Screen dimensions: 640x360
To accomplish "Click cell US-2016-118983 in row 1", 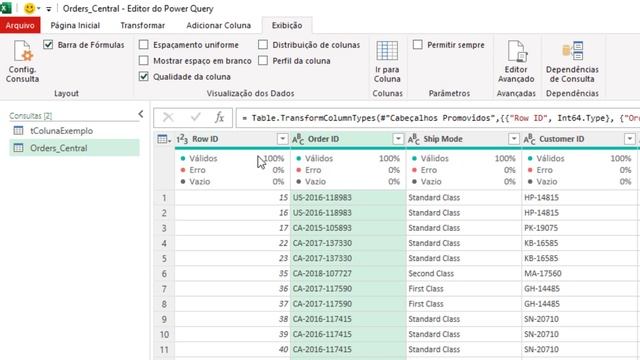I will point(348,198).
